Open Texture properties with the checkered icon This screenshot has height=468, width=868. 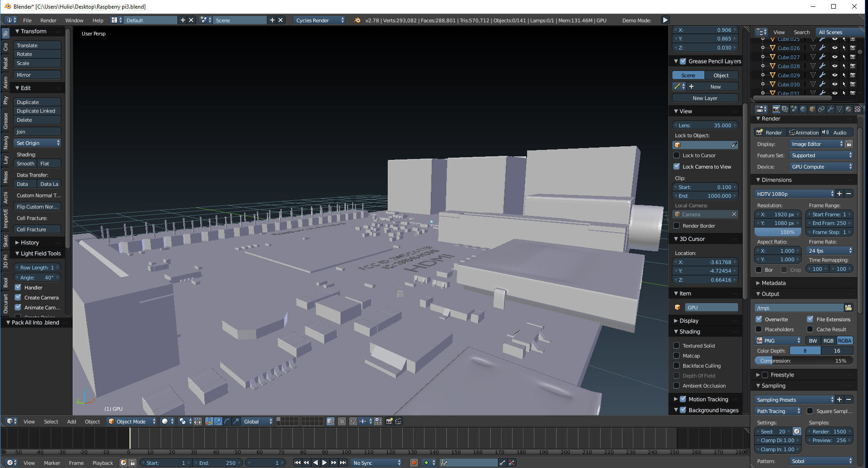(x=857, y=109)
